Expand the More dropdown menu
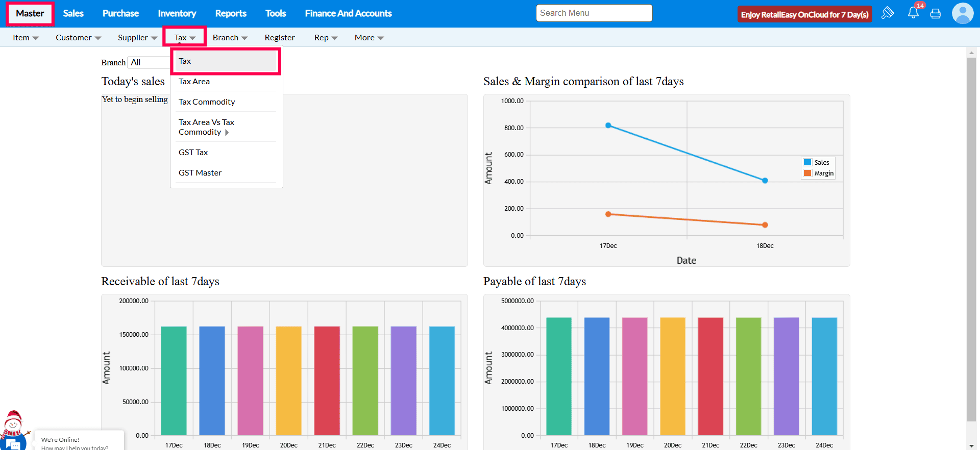This screenshot has height=450, width=980. coord(369,38)
